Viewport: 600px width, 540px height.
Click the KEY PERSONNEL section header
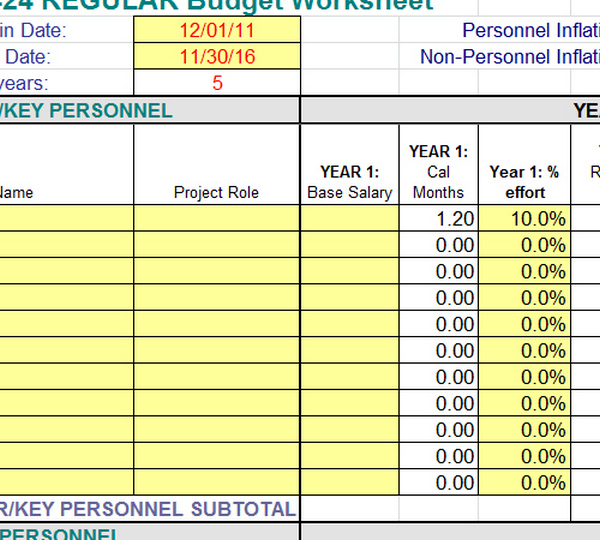(150, 111)
